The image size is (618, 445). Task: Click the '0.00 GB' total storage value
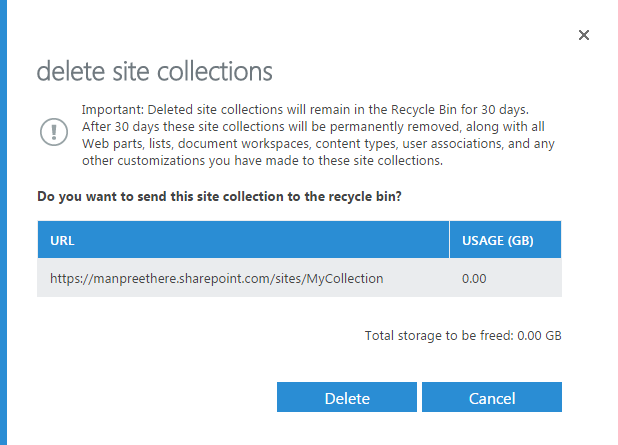click(539, 336)
